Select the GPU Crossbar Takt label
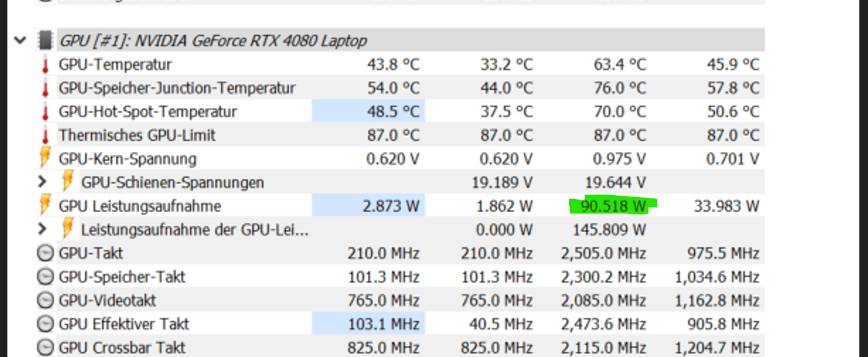This screenshot has height=357, width=868. click(122, 347)
